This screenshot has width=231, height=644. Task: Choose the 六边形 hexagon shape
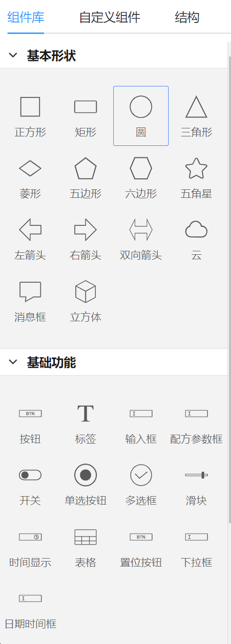pos(141,177)
